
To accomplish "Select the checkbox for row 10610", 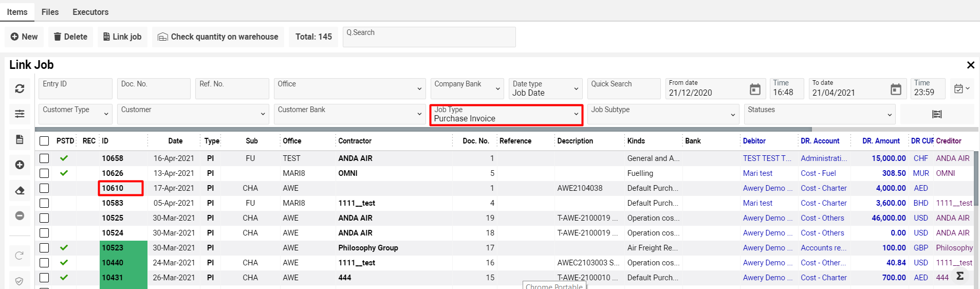I will [44, 188].
